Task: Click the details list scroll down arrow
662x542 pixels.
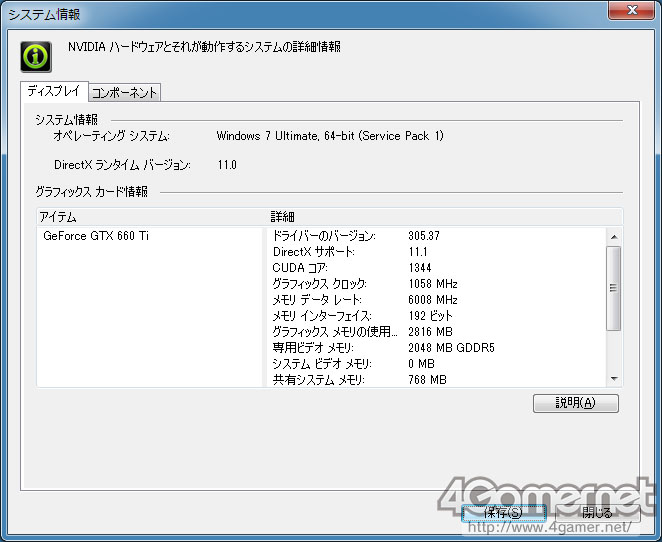Action: (614, 379)
